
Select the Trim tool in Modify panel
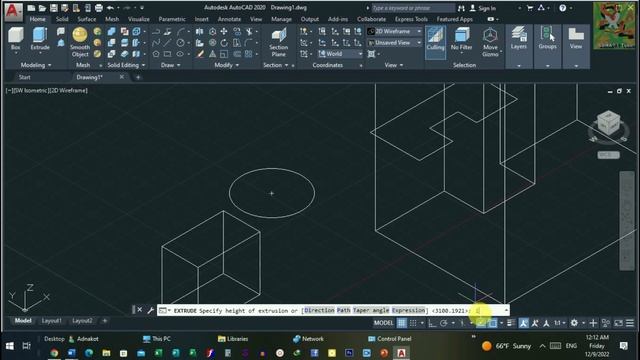[249, 31]
